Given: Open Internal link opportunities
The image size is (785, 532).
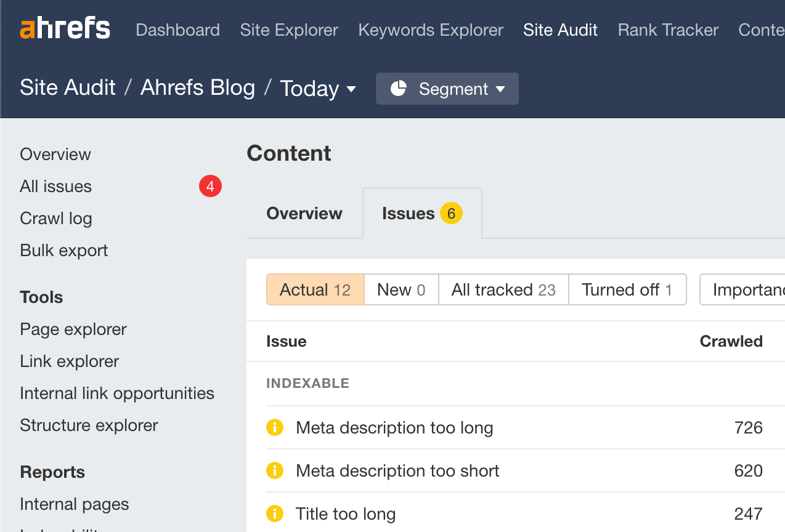Looking at the screenshot, I should [x=116, y=393].
